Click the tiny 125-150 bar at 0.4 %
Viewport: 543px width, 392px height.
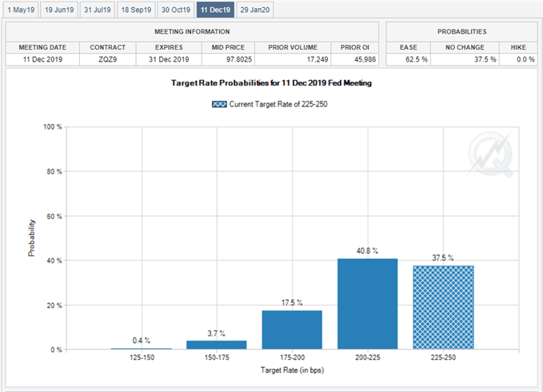click(x=141, y=349)
